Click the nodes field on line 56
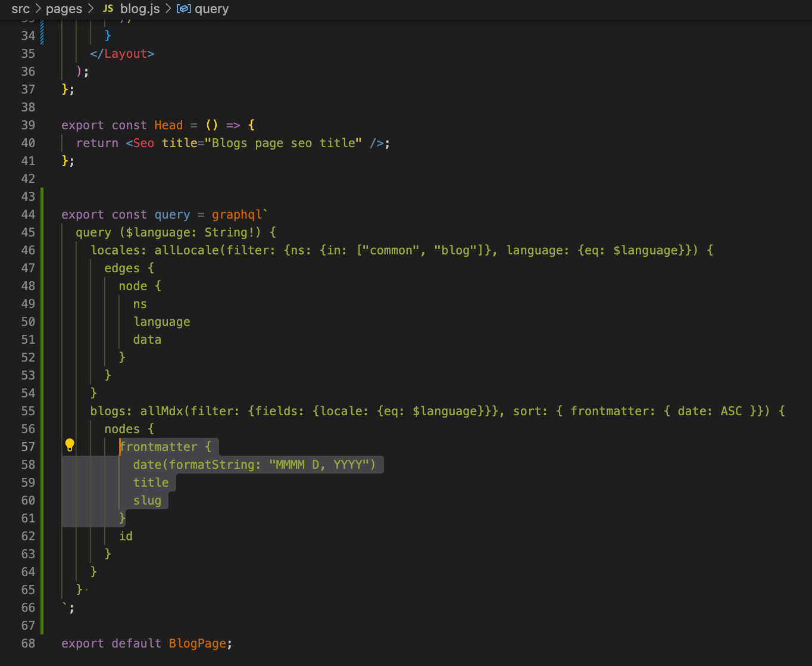 tap(122, 429)
